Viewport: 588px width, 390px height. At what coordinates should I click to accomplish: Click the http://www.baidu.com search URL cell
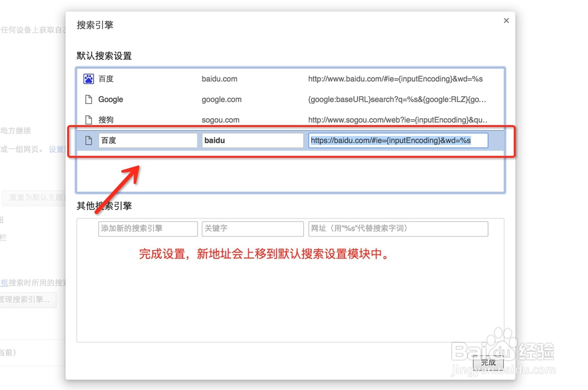pos(395,79)
